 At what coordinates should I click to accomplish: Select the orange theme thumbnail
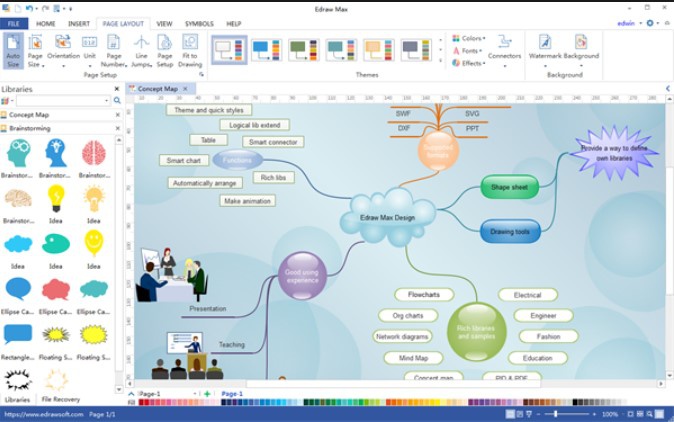(378, 50)
